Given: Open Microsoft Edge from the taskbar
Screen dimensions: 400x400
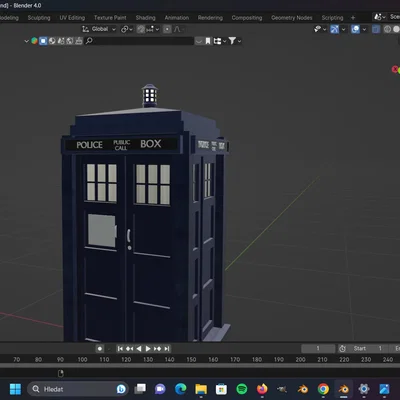Looking at the screenshot, I should [x=181, y=389].
